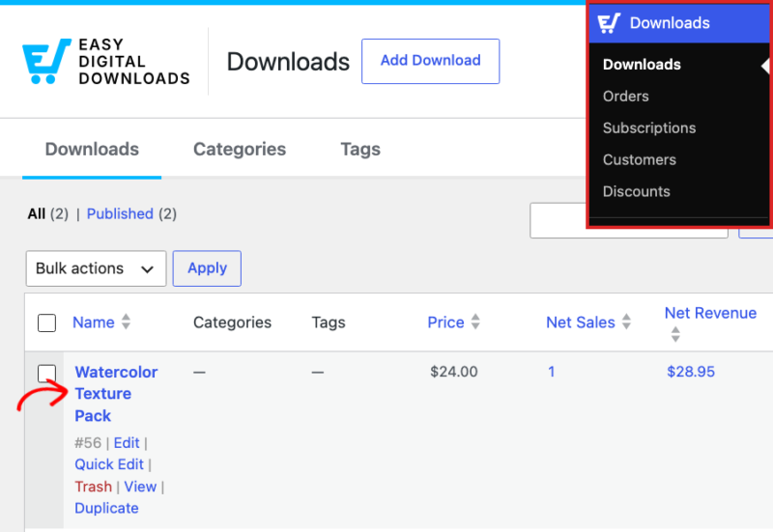Open Downloads in the sidebar submenu

click(642, 65)
